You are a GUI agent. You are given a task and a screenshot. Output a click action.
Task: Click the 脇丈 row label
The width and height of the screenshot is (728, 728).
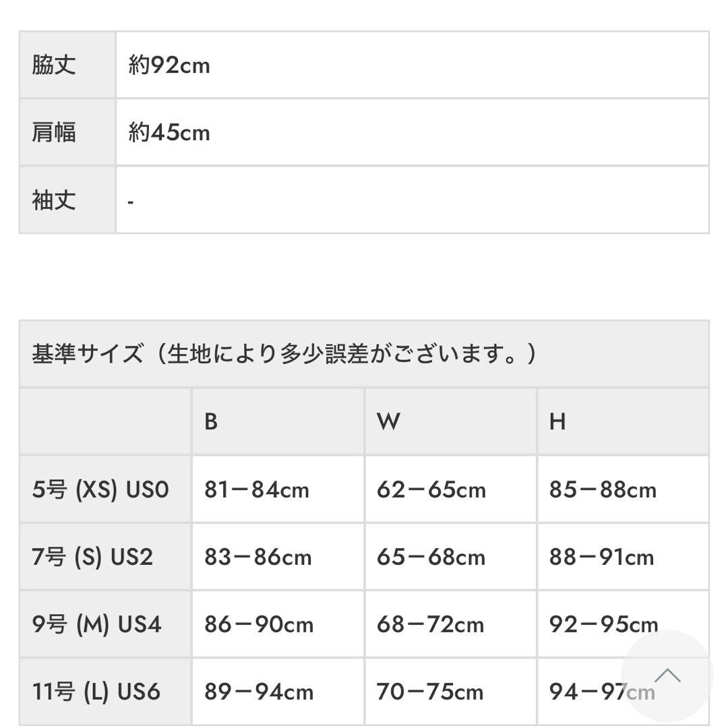point(55,65)
